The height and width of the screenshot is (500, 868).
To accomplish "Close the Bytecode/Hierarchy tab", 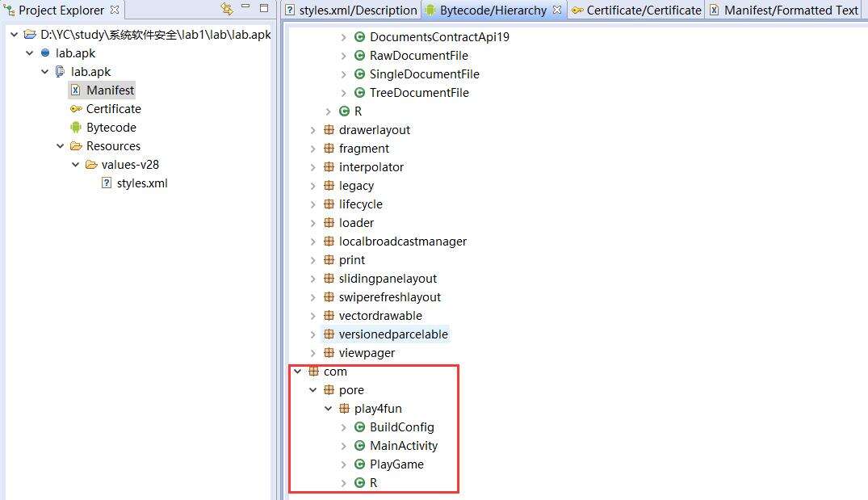I will click(x=557, y=11).
